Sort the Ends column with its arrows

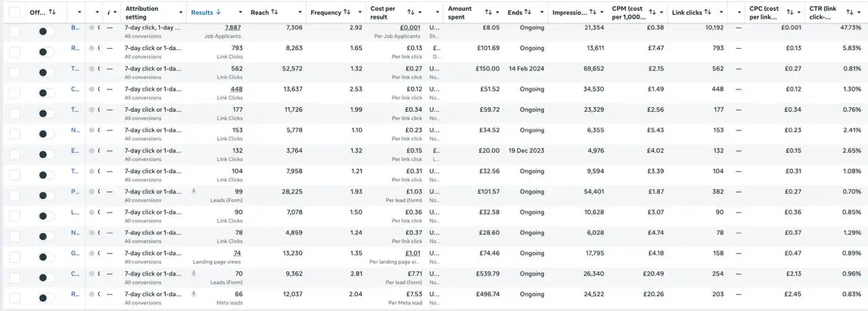click(x=528, y=12)
